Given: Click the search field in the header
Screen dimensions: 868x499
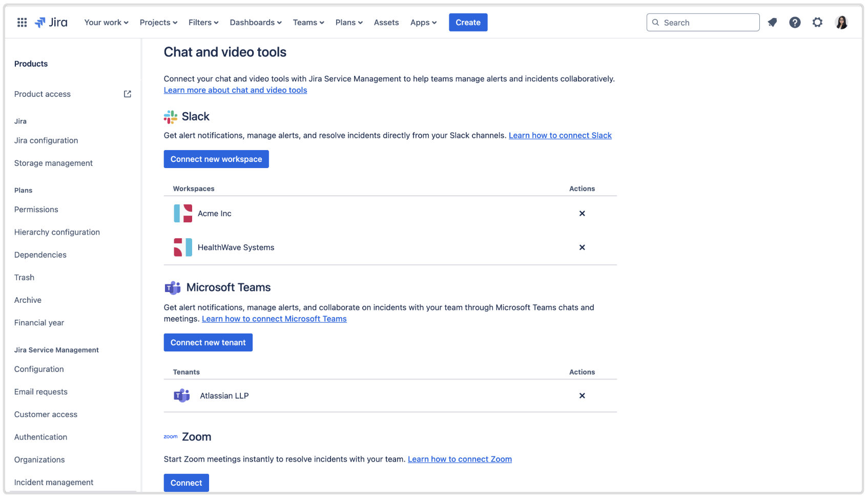Looking at the screenshot, I should 702,22.
